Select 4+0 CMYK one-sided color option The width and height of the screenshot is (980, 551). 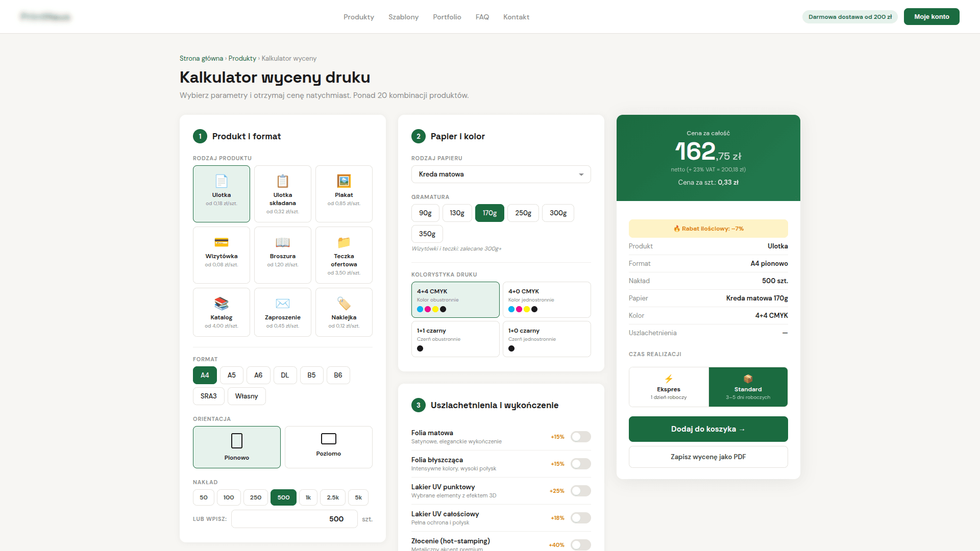click(x=546, y=299)
